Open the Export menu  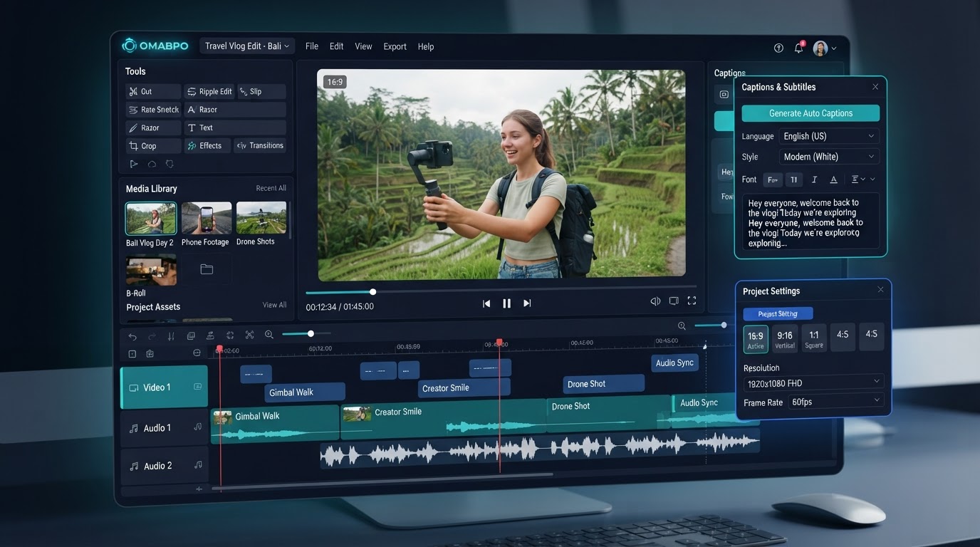pos(395,46)
